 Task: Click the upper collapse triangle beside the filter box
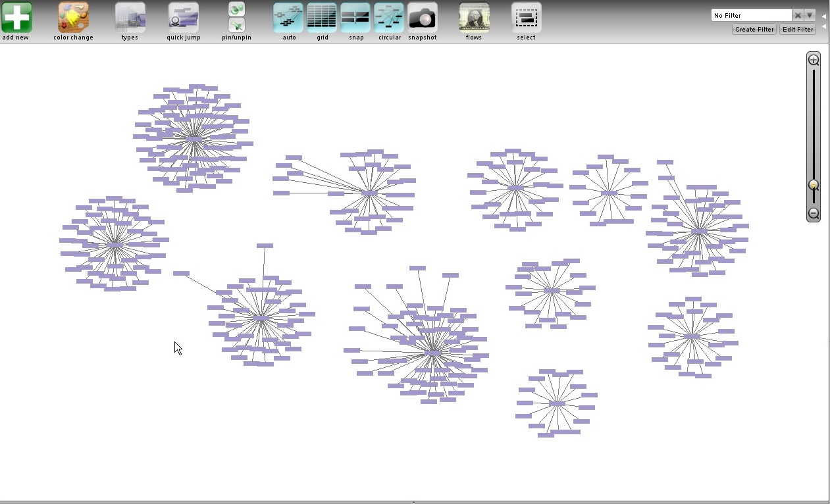[824, 16]
